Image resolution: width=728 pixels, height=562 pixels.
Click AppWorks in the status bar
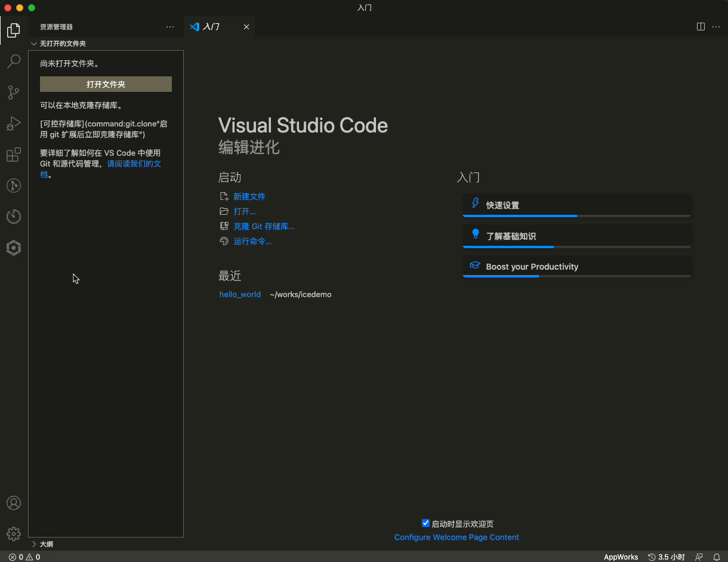click(x=621, y=557)
